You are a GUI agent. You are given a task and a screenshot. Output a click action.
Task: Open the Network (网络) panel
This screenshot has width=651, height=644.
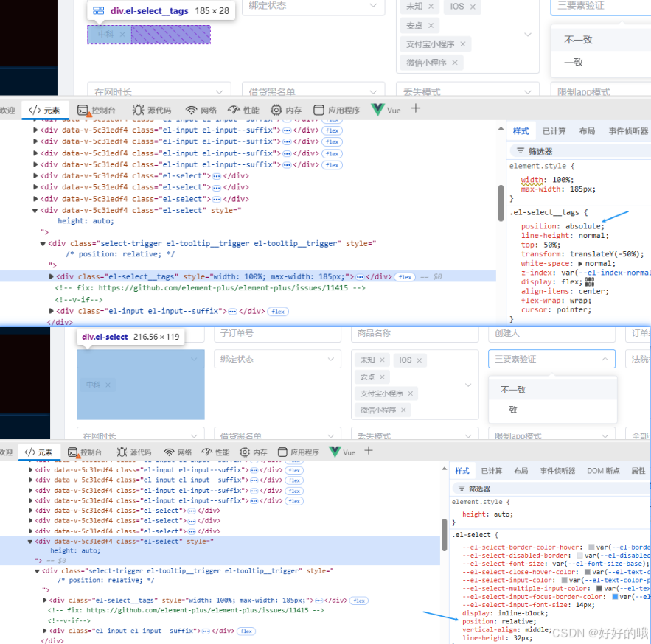click(200, 111)
